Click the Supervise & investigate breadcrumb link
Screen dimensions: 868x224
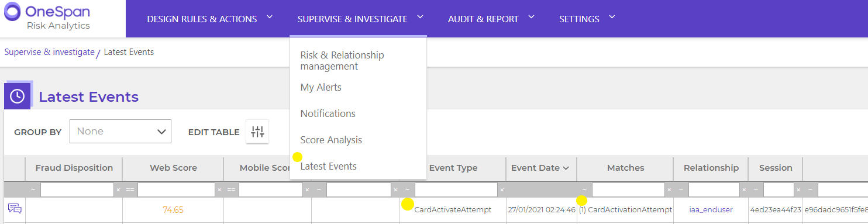pos(49,52)
